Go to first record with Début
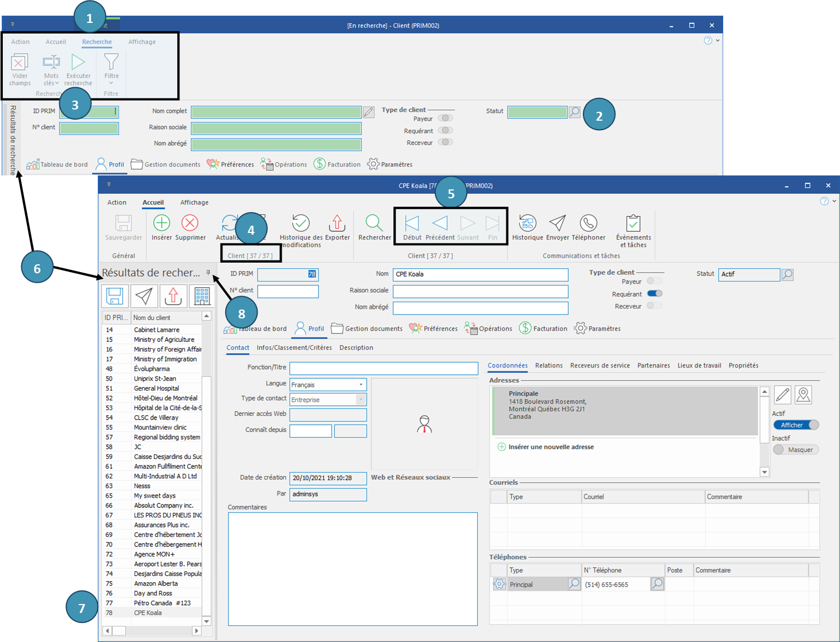Image resolution: width=840 pixels, height=642 pixels. click(x=412, y=223)
